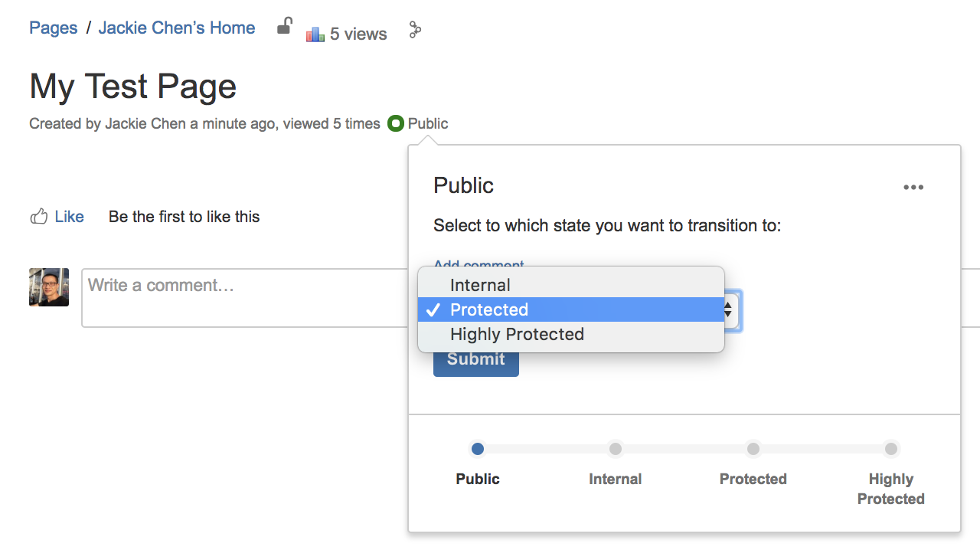Click the user avatar beside the comment box

click(49, 287)
